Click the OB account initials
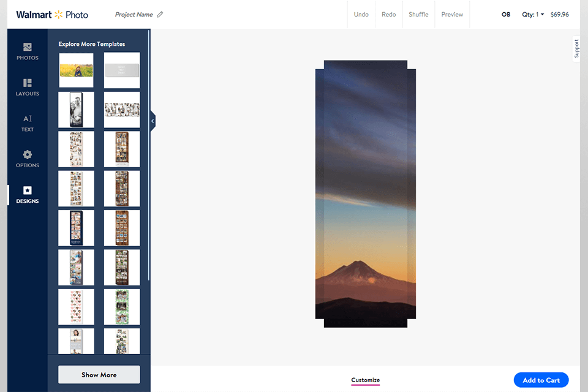The image size is (588, 392). (506, 14)
